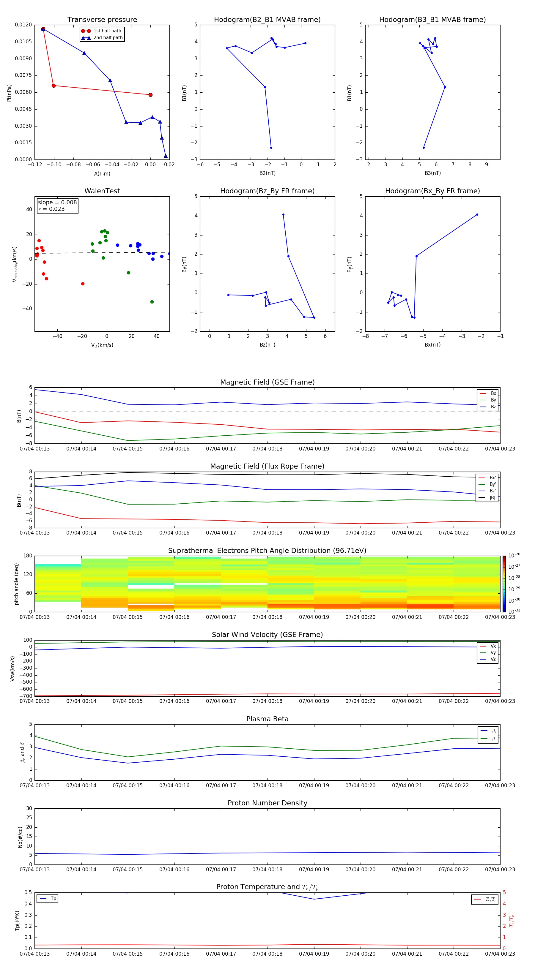The width and height of the screenshot is (535, 980).
Task: Click the 'Vz' velocity legend entry
Action: pyautogui.click(x=488, y=659)
